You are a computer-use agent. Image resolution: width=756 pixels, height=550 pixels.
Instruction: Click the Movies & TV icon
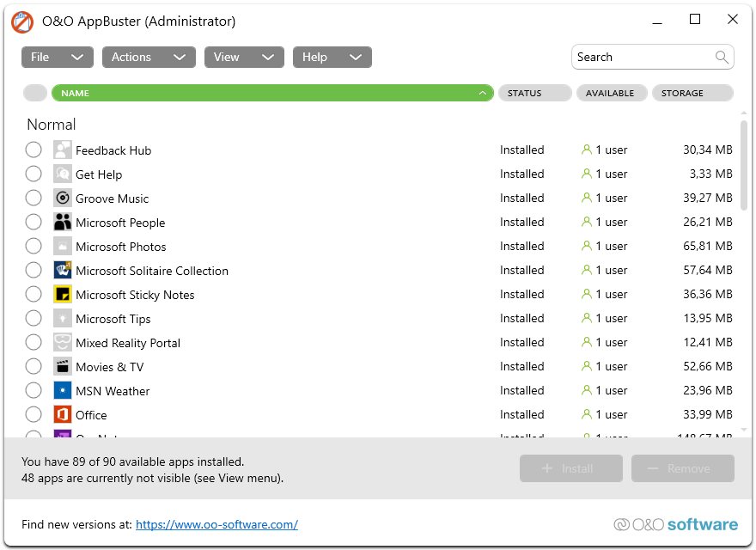click(x=62, y=366)
